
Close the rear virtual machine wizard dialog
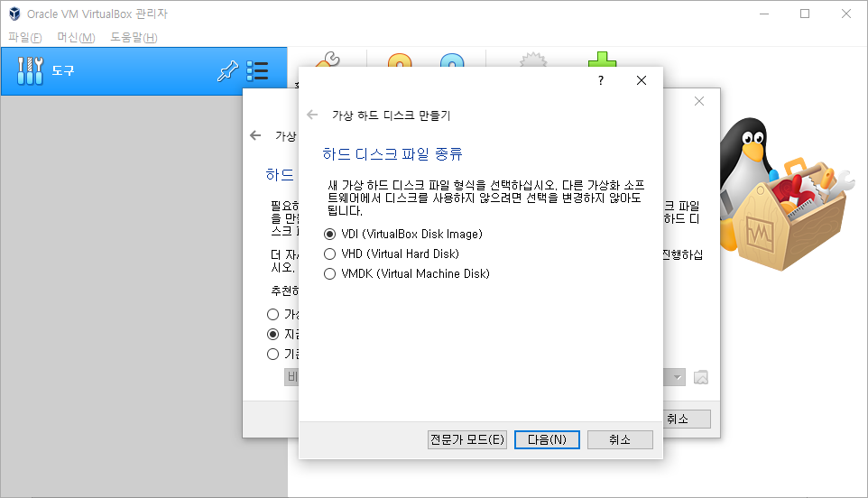tap(699, 101)
